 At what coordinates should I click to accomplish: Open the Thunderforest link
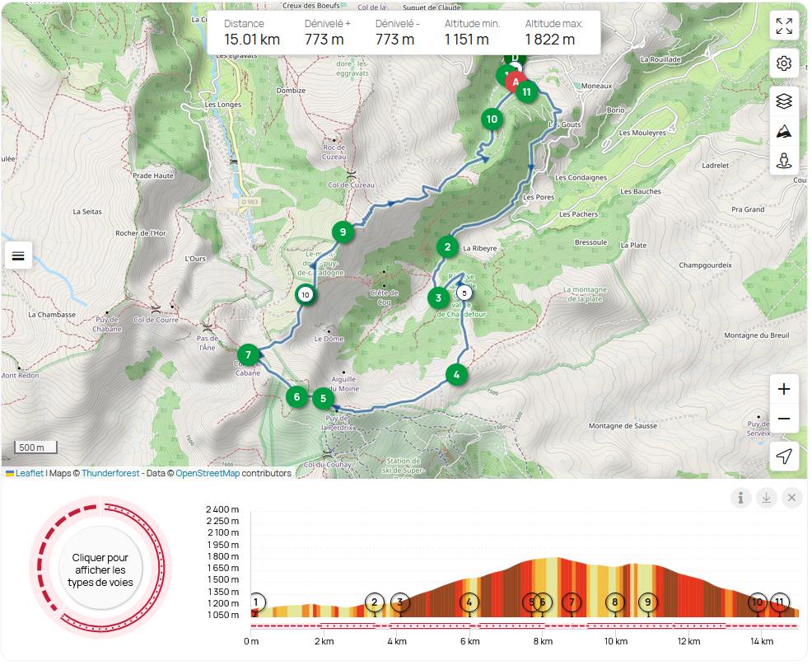point(110,473)
